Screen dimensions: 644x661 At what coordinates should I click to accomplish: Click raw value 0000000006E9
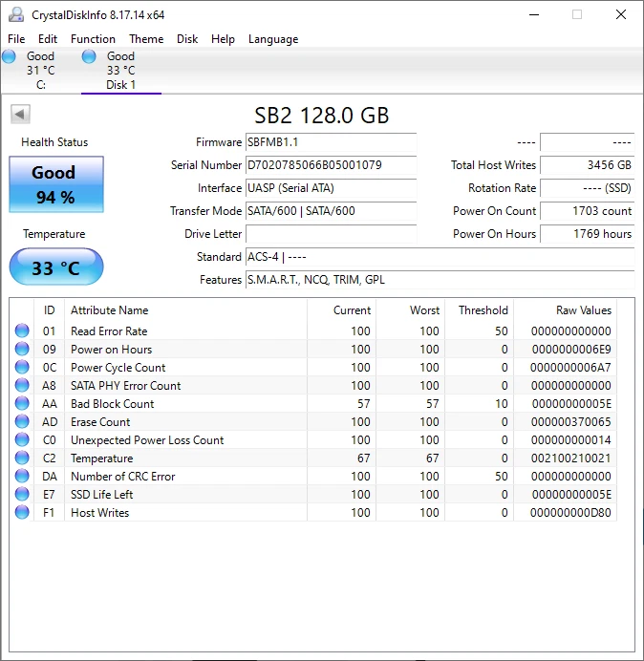point(571,350)
